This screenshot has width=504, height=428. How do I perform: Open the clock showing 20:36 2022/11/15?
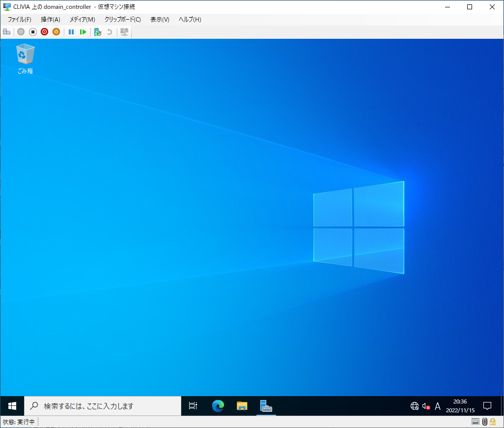[x=460, y=406]
